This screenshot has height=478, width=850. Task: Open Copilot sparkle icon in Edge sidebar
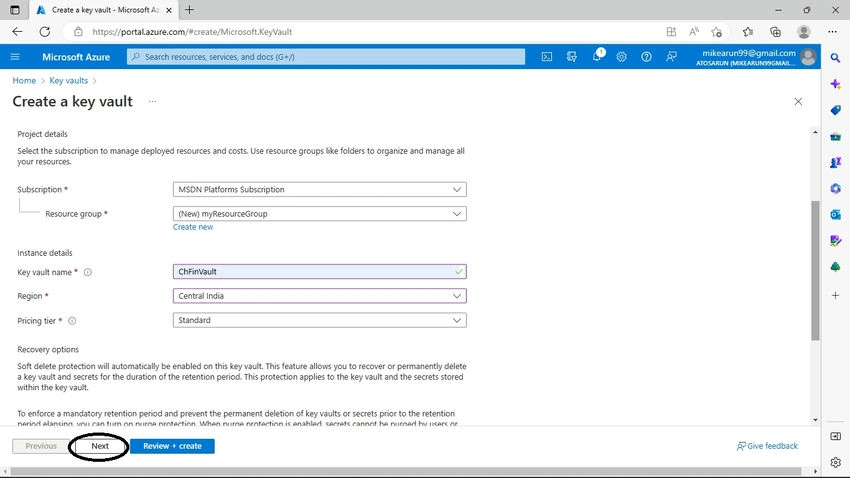[x=835, y=84]
